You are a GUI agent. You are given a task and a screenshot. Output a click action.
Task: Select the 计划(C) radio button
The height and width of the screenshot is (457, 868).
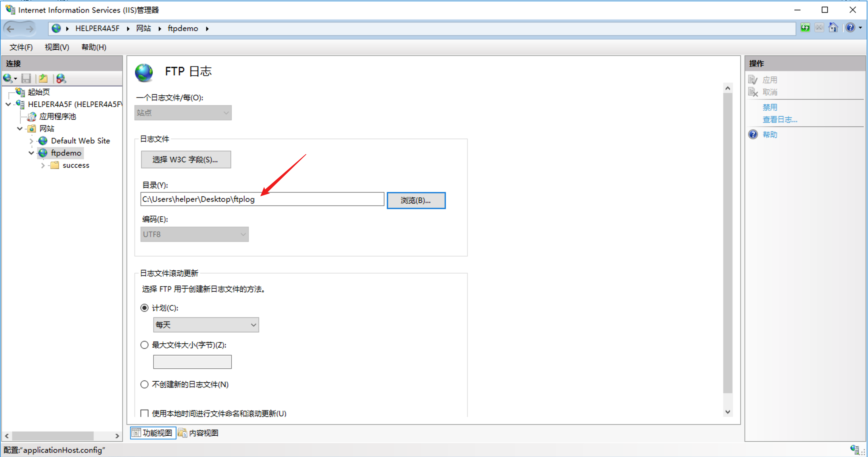(x=144, y=308)
